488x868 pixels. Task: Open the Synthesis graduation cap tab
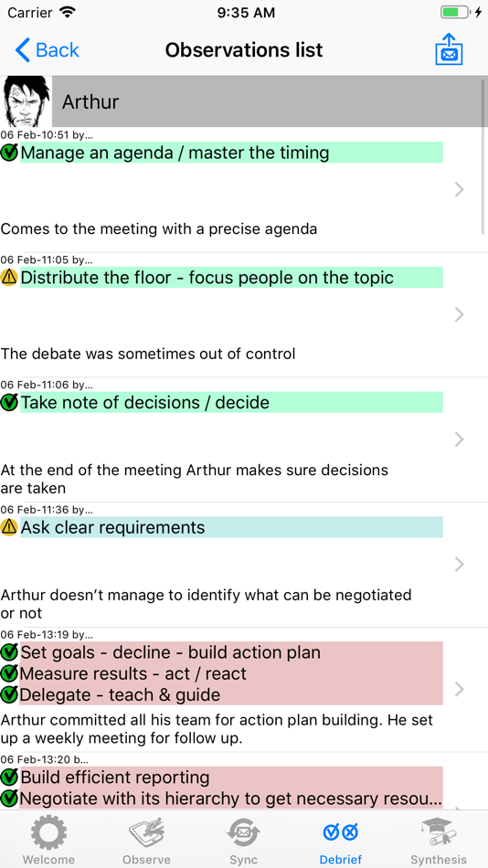click(439, 841)
